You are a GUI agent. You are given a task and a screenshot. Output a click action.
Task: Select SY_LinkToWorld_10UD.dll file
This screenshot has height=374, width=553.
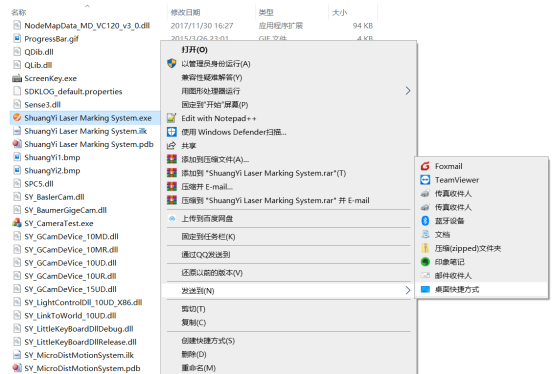point(70,315)
